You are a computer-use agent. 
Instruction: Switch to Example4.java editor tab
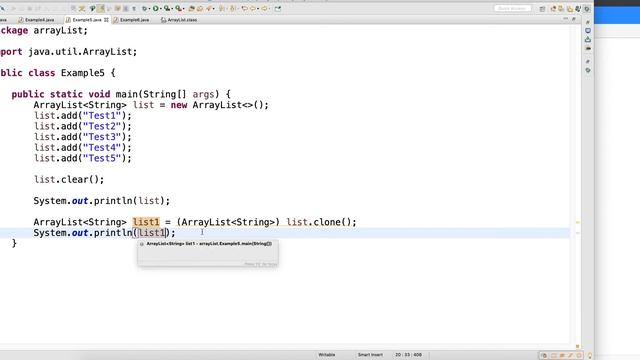coord(36,20)
